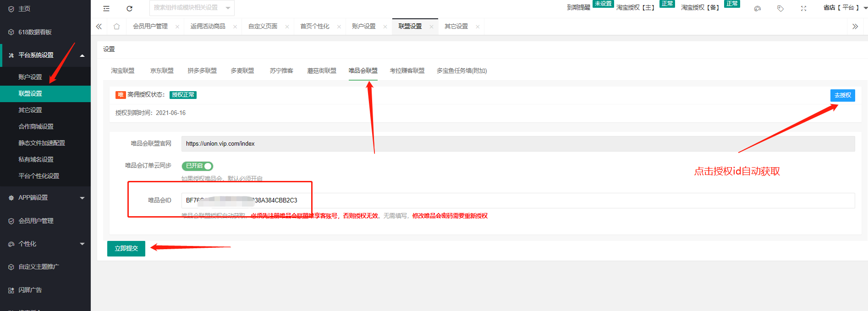Click the 去授权 button
The width and height of the screenshot is (868, 311).
coord(842,95)
